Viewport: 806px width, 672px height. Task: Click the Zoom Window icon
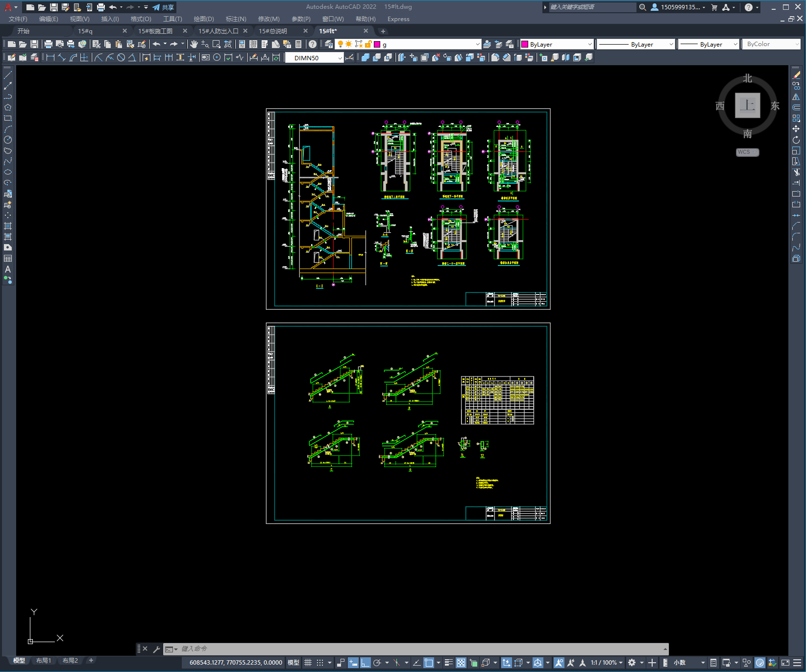[x=217, y=44]
